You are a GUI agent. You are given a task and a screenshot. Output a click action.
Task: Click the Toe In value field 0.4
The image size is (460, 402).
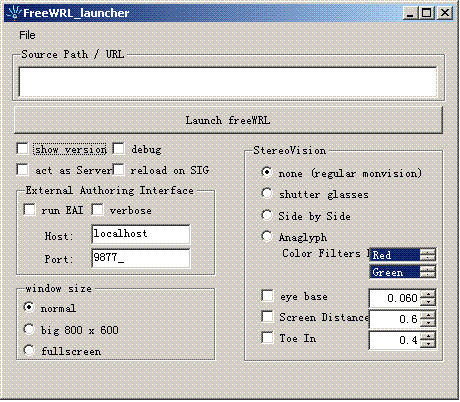pyautogui.click(x=395, y=340)
